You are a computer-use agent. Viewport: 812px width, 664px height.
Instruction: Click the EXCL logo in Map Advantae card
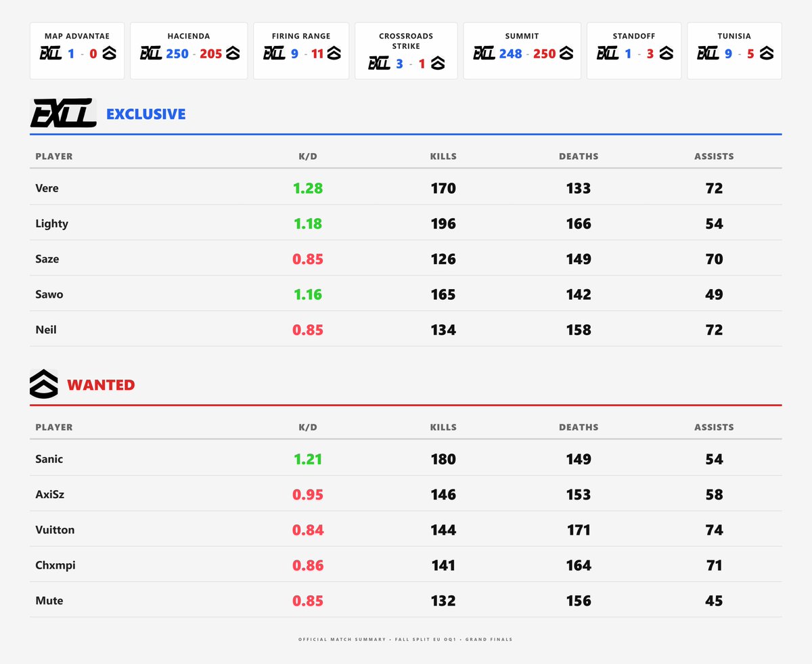click(x=51, y=53)
